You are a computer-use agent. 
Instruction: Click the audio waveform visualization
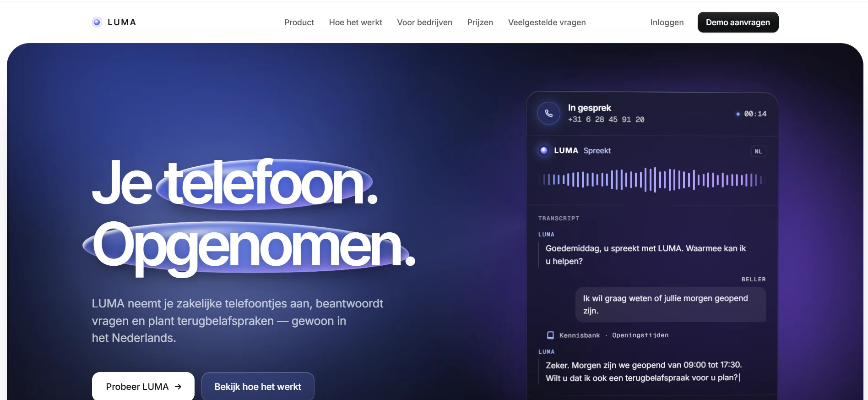pos(652,180)
